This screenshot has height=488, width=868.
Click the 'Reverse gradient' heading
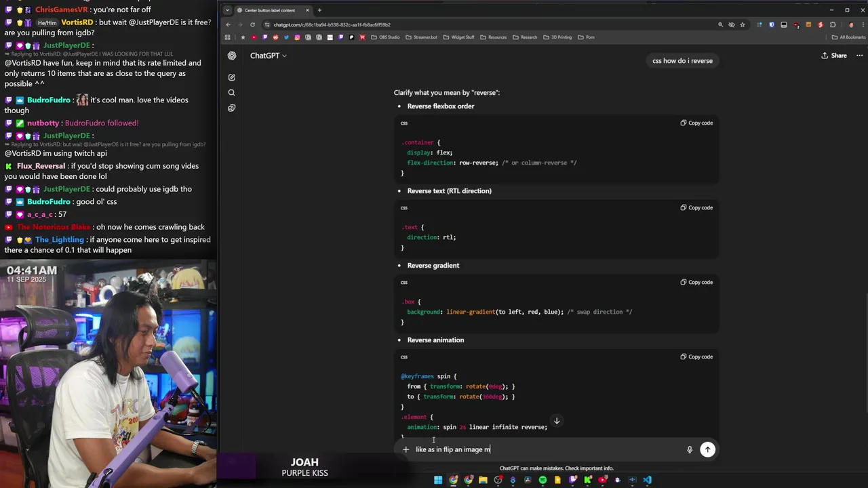click(433, 266)
